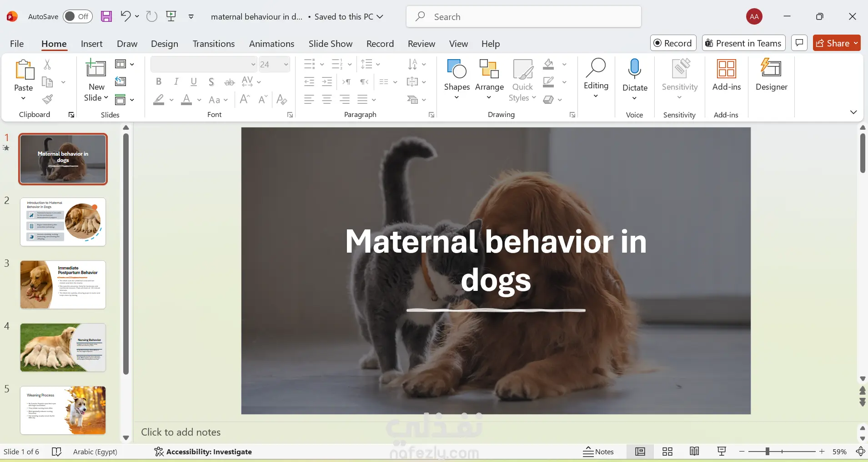Switch to Reading View

pyautogui.click(x=694, y=452)
